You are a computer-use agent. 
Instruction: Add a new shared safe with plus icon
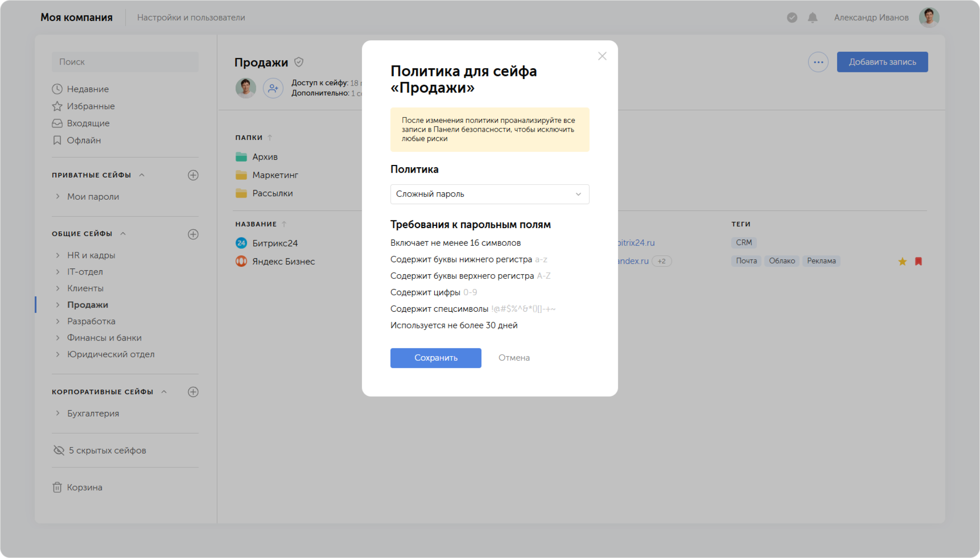(193, 234)
